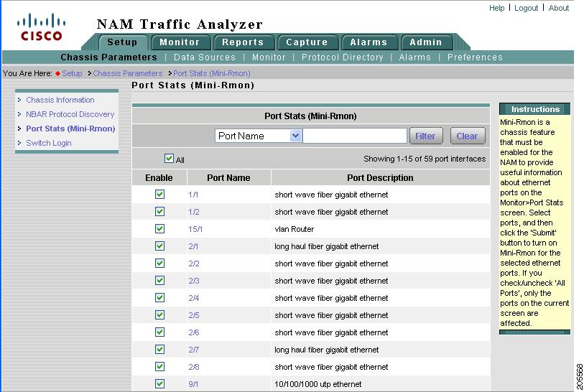Click the filter text input field
The image size is (584, 392).
click(x=355, y=136)
